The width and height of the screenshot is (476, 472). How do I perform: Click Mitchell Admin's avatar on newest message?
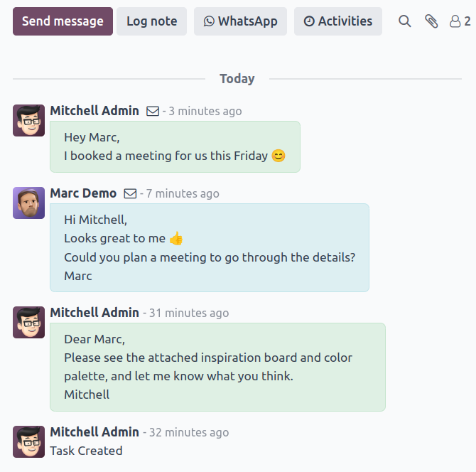pyautogui.click(x=29, y=121)
